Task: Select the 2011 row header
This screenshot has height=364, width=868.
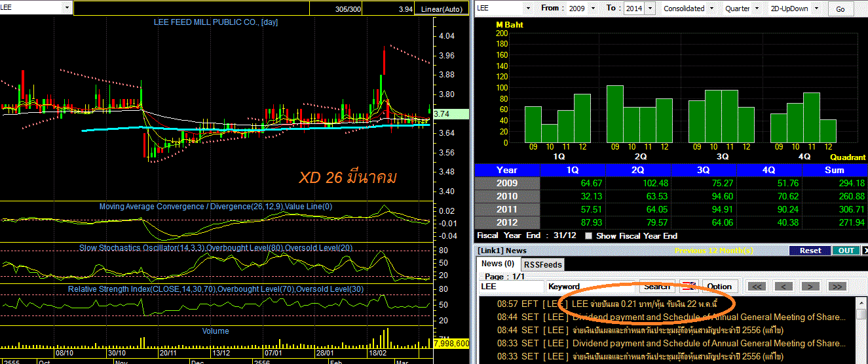Action: pyautogui.click(x=507, y=209)
